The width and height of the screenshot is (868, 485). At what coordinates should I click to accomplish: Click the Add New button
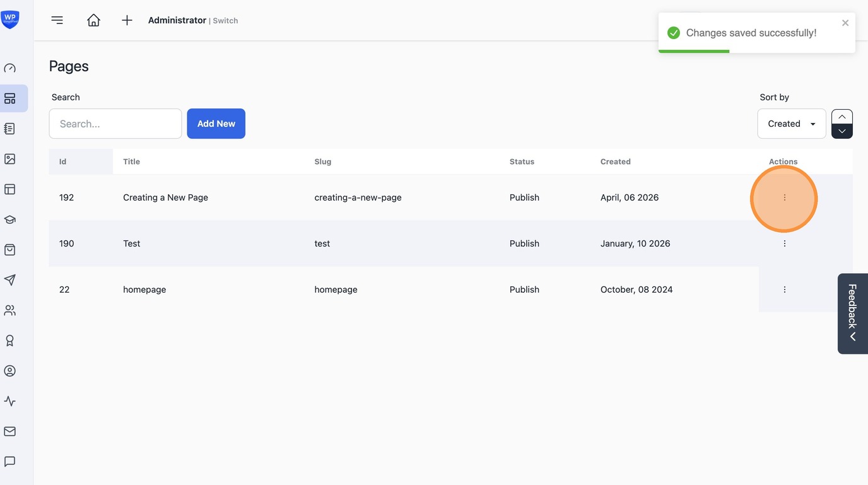coord(216,124)
